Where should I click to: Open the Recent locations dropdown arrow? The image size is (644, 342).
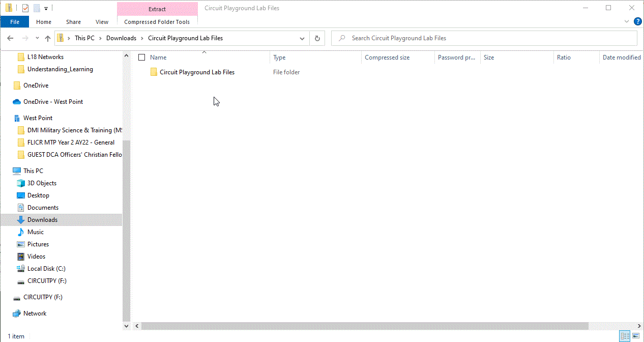(x=37, y=38)
